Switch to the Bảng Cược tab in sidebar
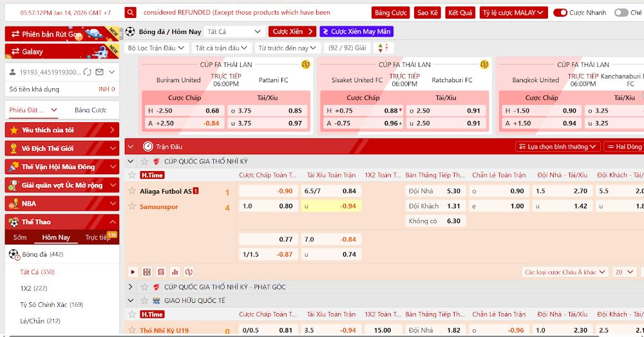Image resolution: width=644 pixels, height=337 pixels. tap(90, 110)
